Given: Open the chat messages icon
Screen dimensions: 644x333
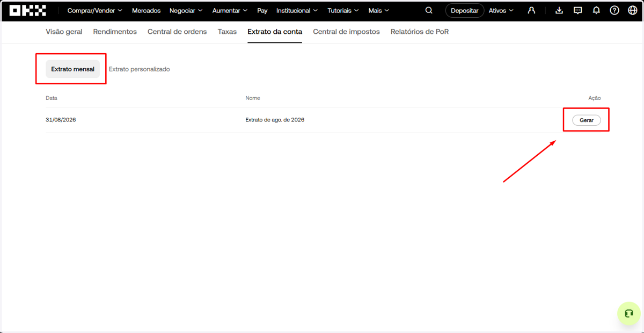Looking at the screenshot, I should click(577, 10).
